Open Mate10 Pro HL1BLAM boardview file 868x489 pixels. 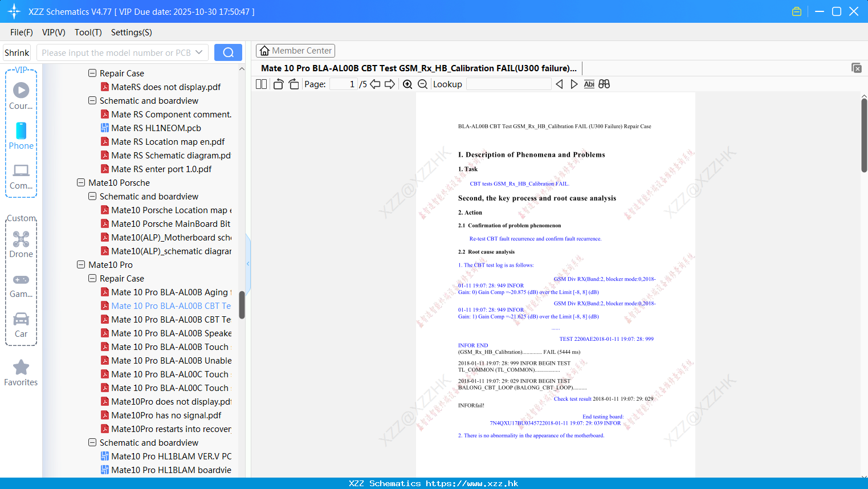(x=166, y=470)
